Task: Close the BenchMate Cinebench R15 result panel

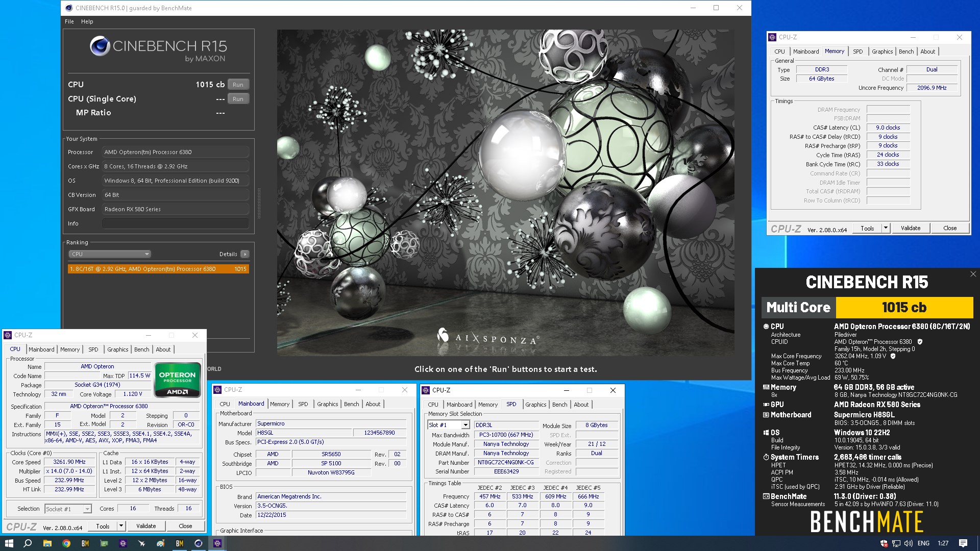Action: 973,274
